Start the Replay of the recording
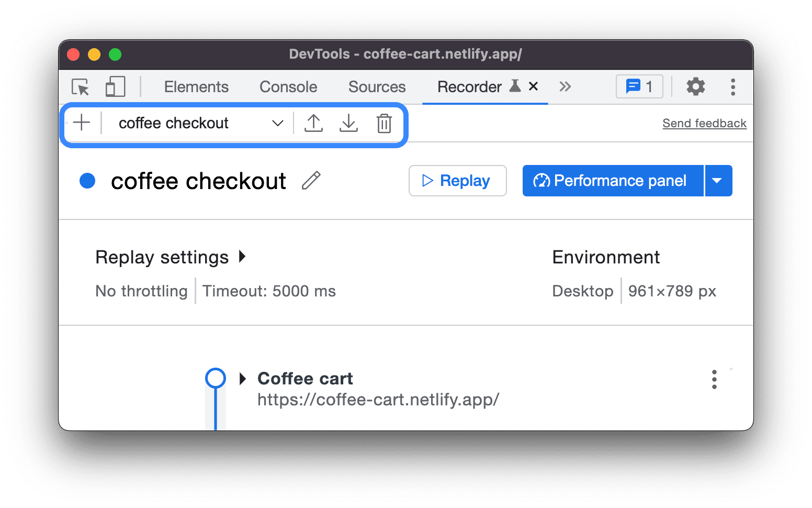 (457, 180)
